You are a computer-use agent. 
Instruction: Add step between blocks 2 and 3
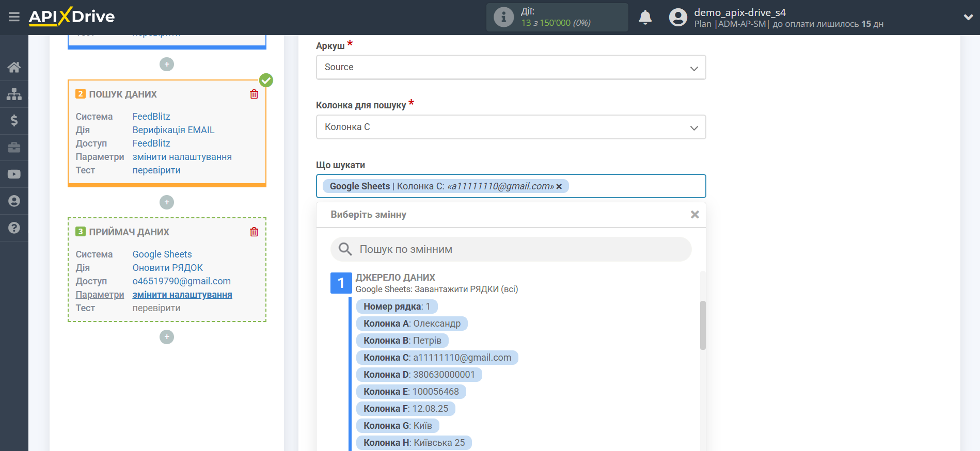[x=167, y=202]
